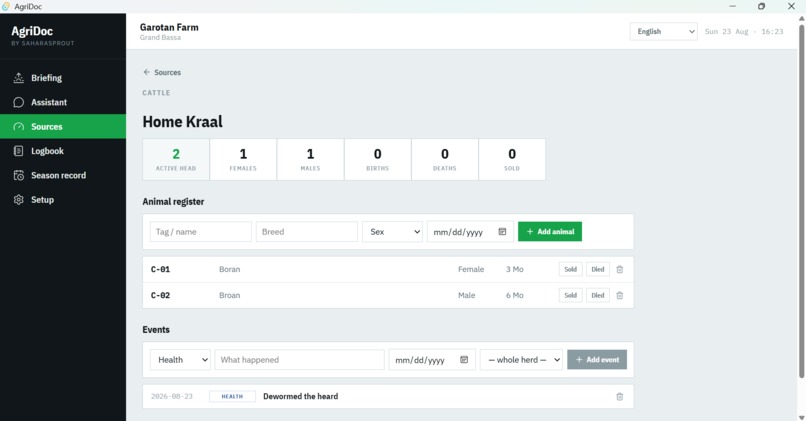Screen dimensions: 806x421
Task: Follow the Sources back link
Action: 162,72
